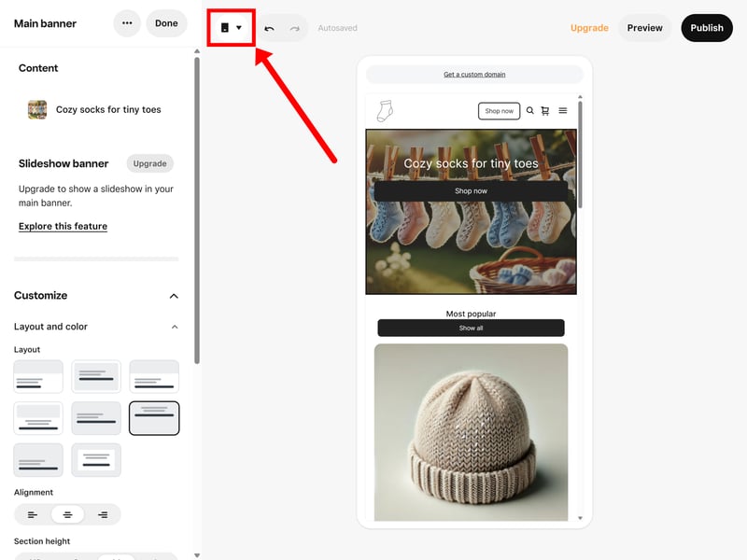The image size is (747, 560).
Task: Collapse the Layout and color section
Action: pos(174,327)
